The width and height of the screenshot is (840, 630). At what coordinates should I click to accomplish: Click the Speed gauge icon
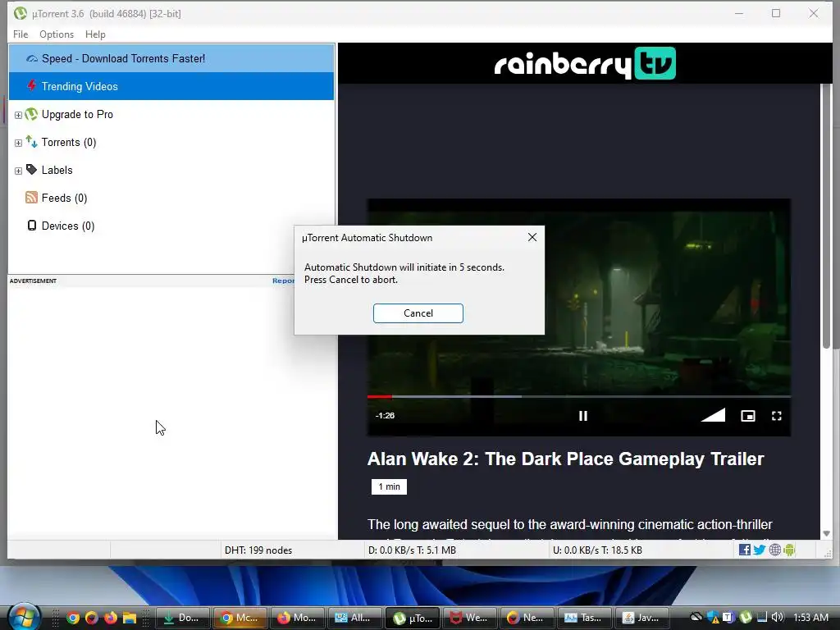pyautogui.click(x=32, y=58)
